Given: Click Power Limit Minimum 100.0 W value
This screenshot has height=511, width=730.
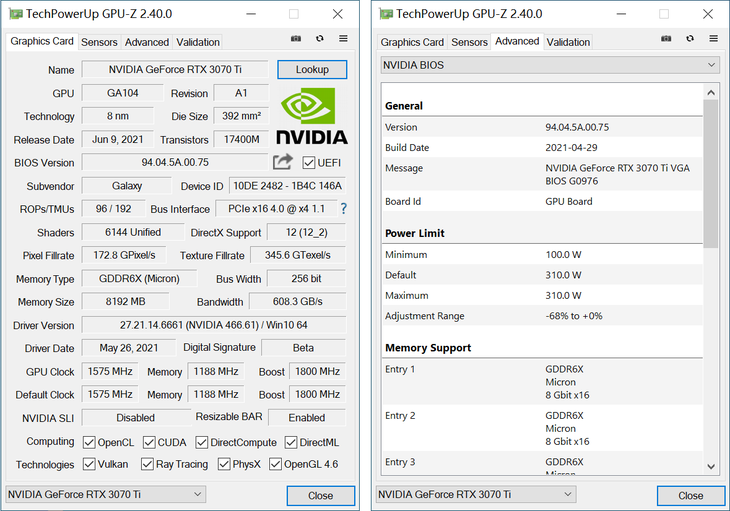Looking at the screenshot, I should [x=563, y=255].
